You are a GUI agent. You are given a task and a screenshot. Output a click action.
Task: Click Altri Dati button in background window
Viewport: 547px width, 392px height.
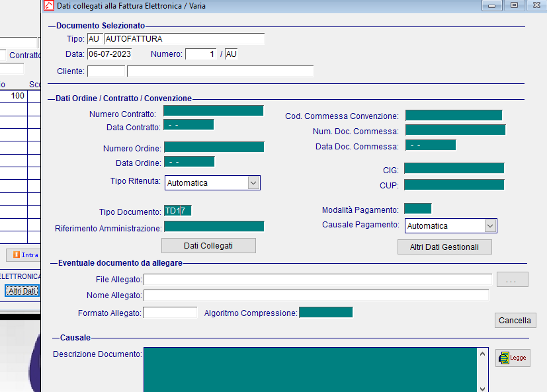[22, 291]
